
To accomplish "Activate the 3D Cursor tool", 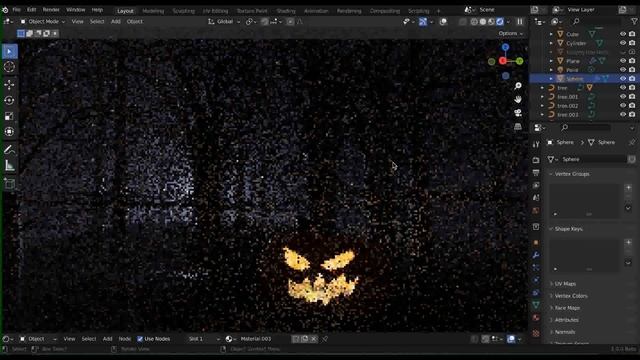I will click(x=9, y=67).
